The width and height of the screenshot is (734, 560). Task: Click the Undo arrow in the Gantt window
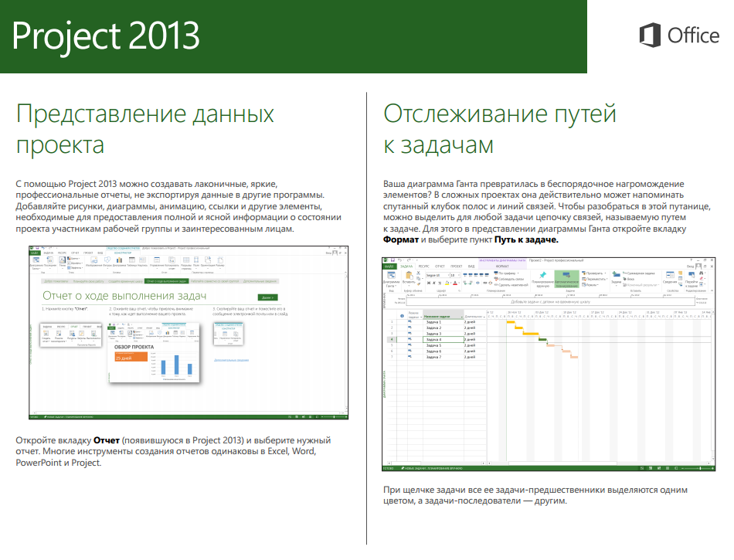(399, 260)
